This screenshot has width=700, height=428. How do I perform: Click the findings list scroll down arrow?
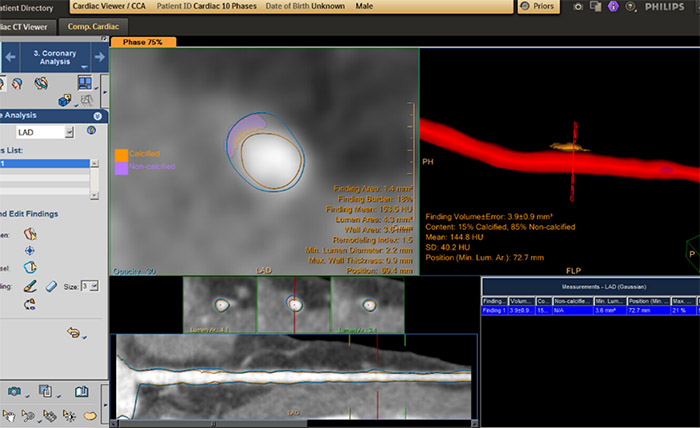coord(94,195)
